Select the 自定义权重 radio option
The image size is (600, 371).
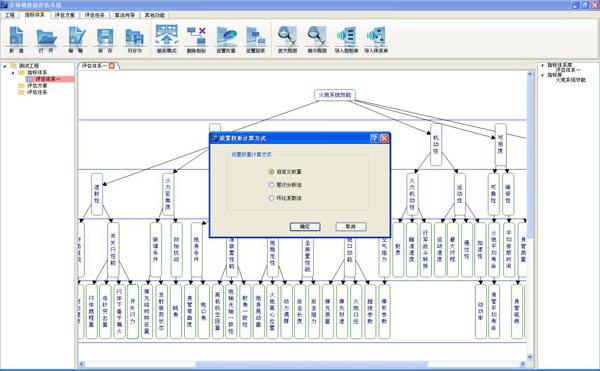[x=271, y=172]
